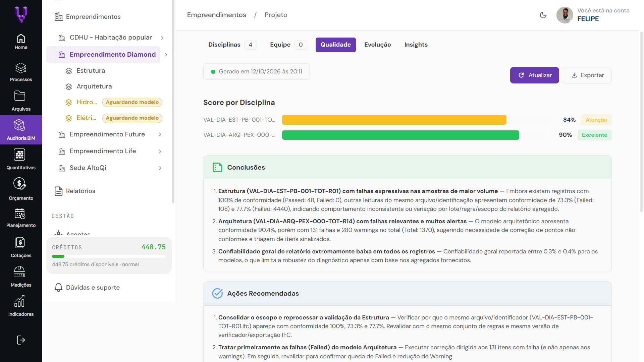Click the Gerado em 12/10/2026 status chip

256,71
